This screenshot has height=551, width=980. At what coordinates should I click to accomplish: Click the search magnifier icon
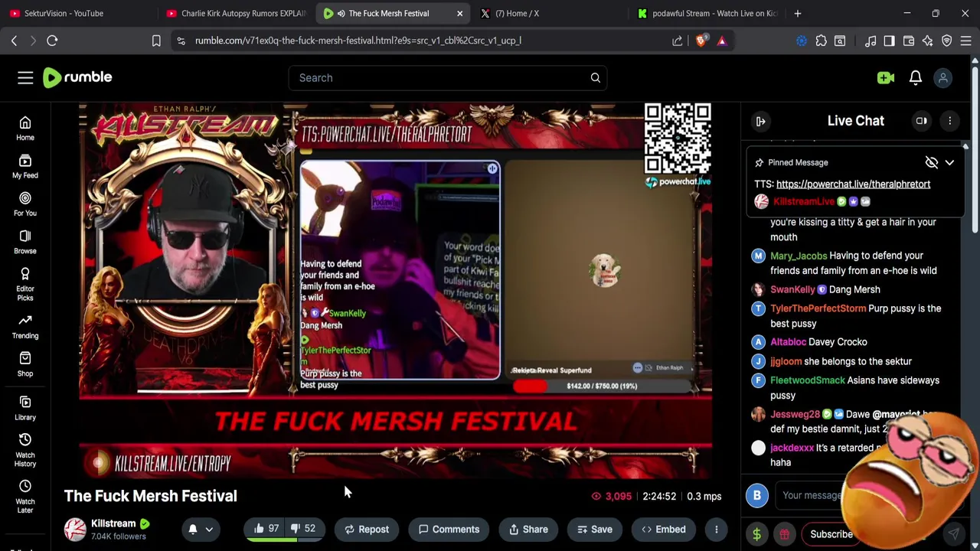(x=595, y=77)
